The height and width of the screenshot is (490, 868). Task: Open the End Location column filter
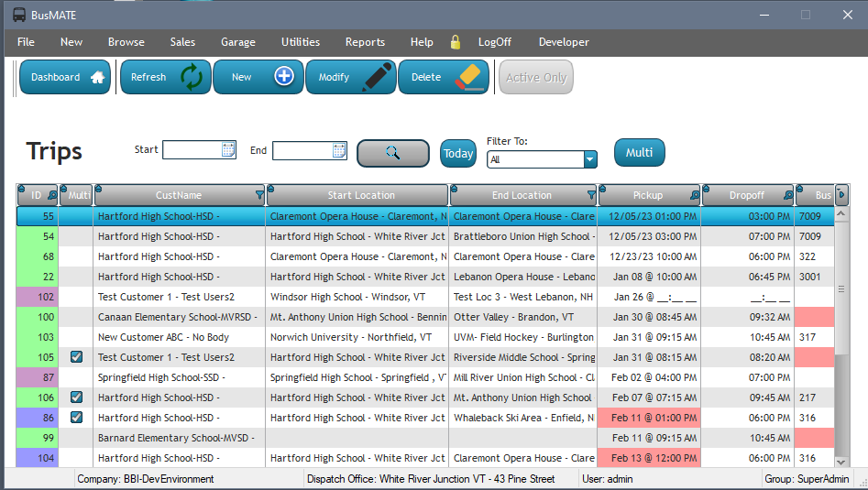coord(590,195)
